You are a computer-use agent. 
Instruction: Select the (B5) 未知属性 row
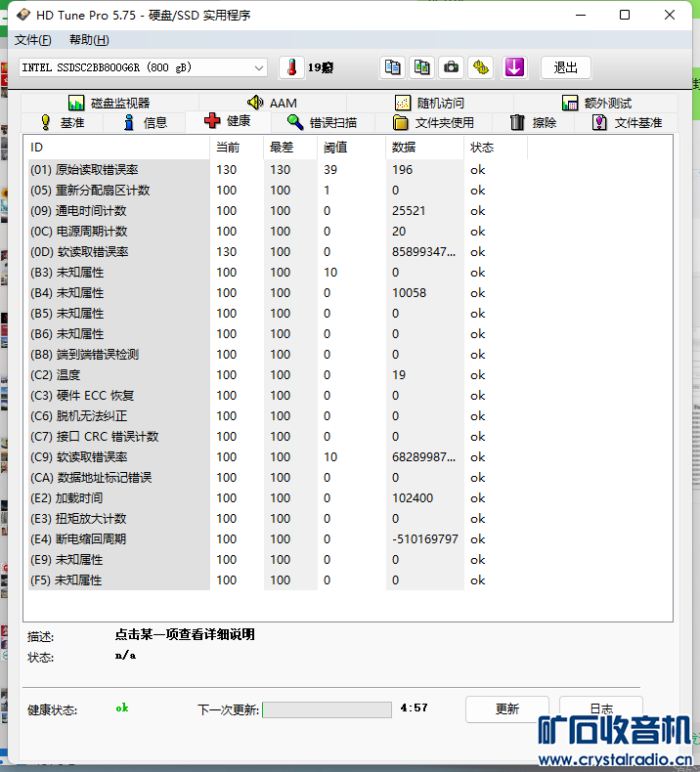point(278,314)
